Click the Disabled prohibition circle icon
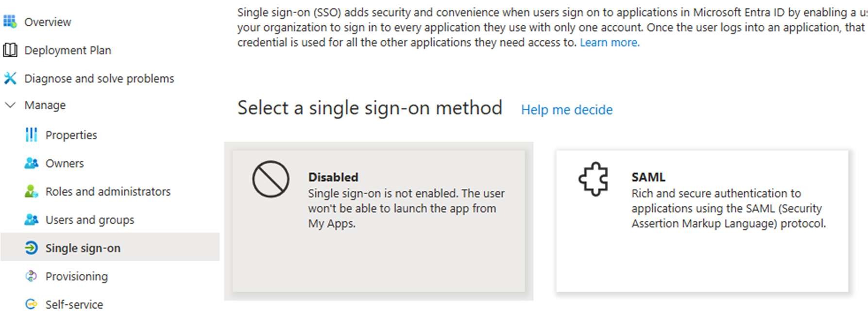868x316 pixels. click(x=271, y=179)
